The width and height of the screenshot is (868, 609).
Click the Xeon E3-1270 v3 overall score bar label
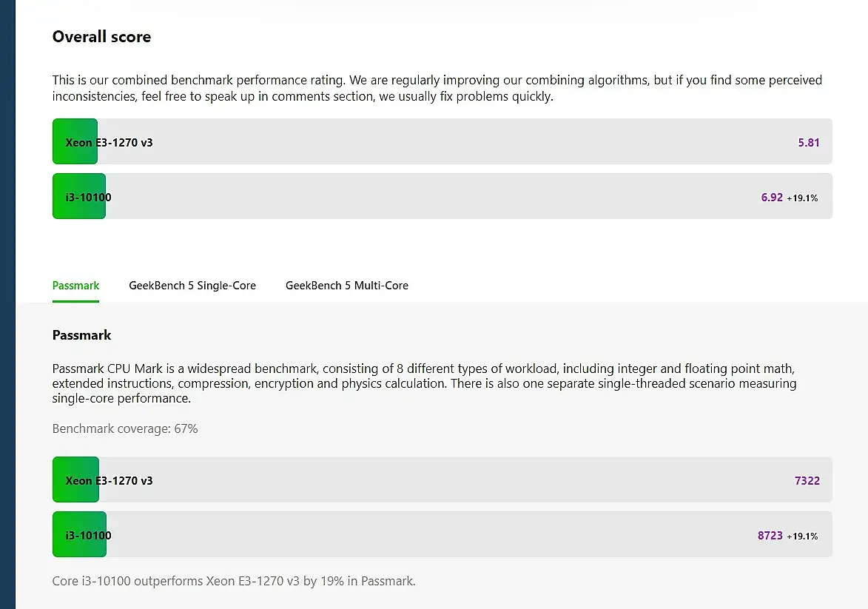click(x=109, y=142)
